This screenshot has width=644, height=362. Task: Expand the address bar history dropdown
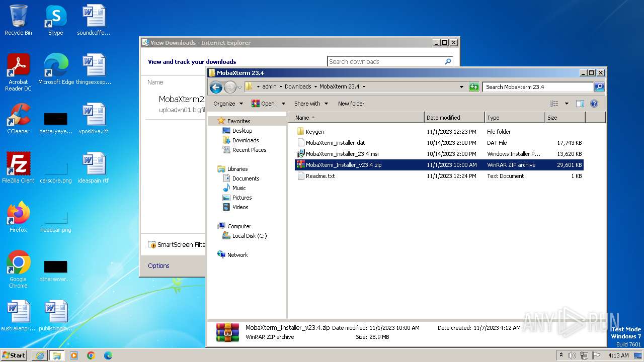click(461, 87)
